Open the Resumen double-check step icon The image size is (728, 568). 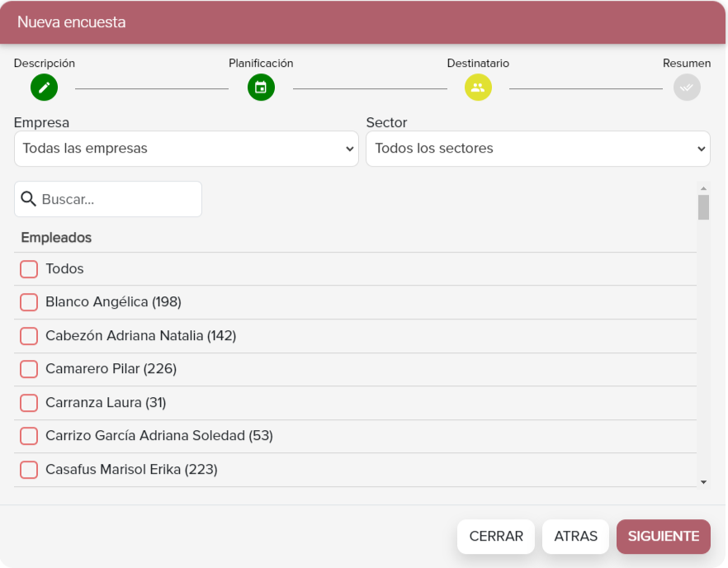(687, 88)
